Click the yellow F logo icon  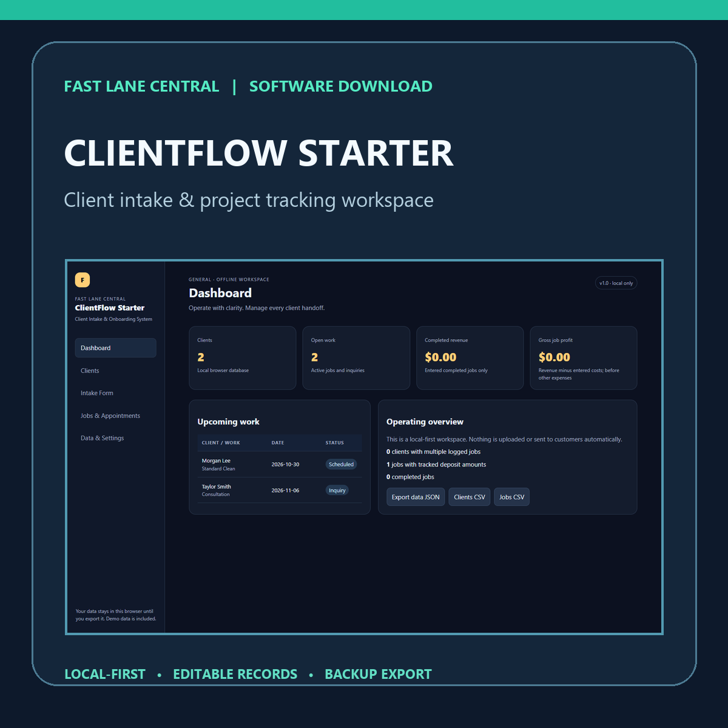[x=83, y=280]
